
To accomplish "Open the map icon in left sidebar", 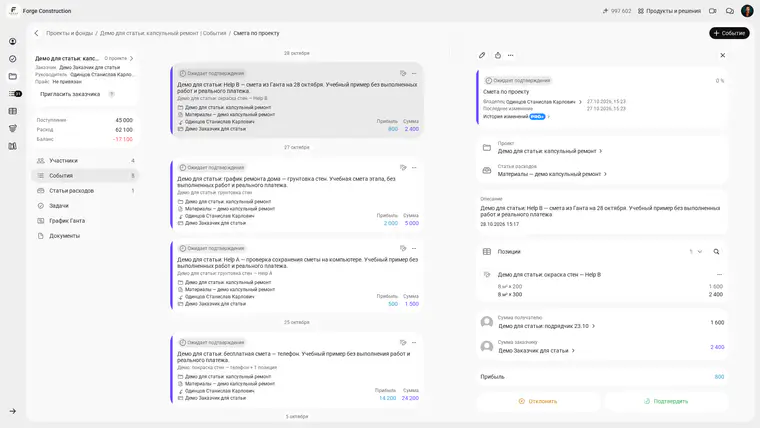I will (x=13, y=146).
